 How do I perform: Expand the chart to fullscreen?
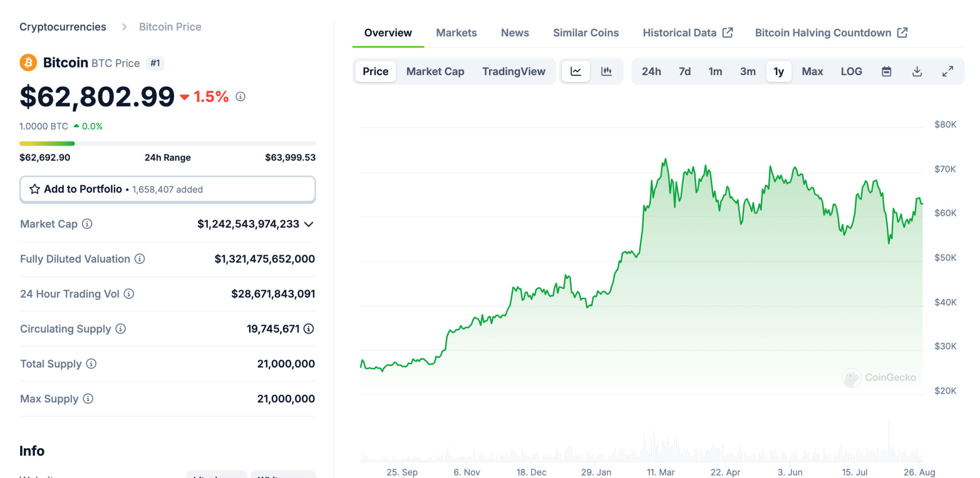(947, 72)
